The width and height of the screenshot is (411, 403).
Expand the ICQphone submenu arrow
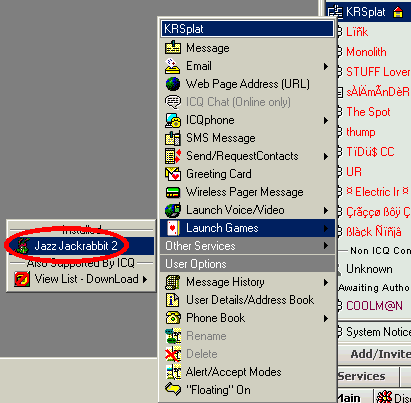[x=326, y=120]
